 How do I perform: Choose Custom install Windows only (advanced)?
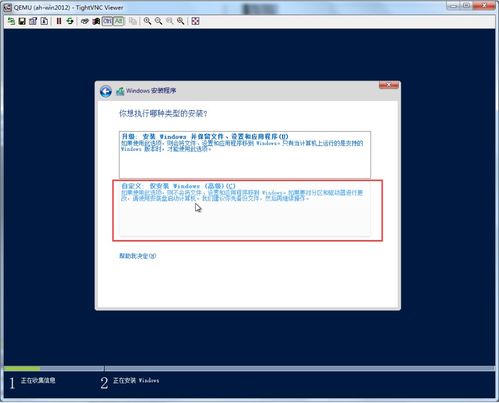(x=245, y=209)
